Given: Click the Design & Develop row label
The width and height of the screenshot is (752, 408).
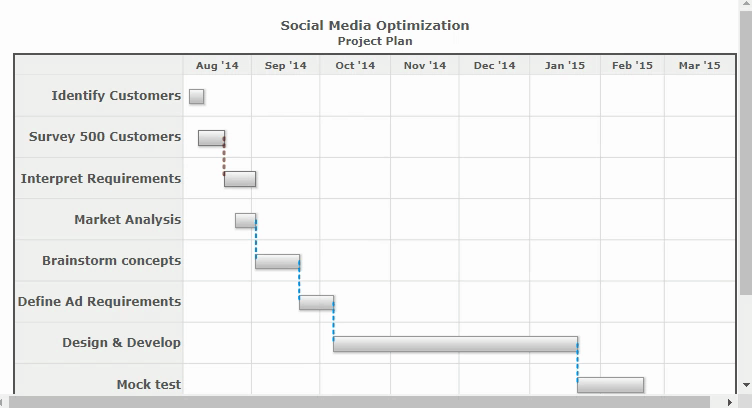Looking at the screenshot, I should coord(121,342).
